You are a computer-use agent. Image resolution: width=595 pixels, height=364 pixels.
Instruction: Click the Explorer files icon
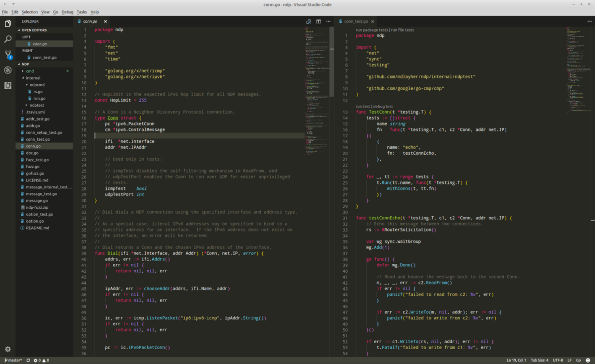tap(8, 23)
